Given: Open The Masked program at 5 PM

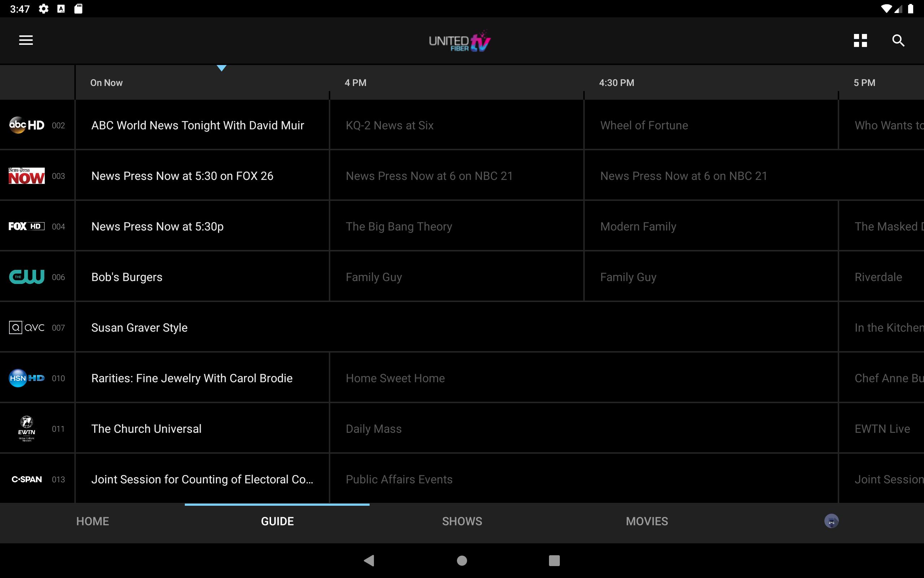Looking at the screenshot, I should point(882,226).
